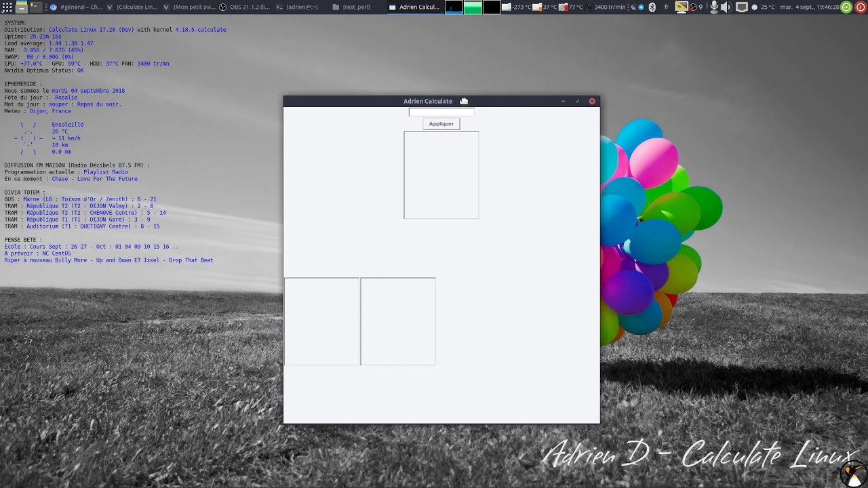Open OBS tray icon
The width and height of the screenshot is (868, 488).
693,7
